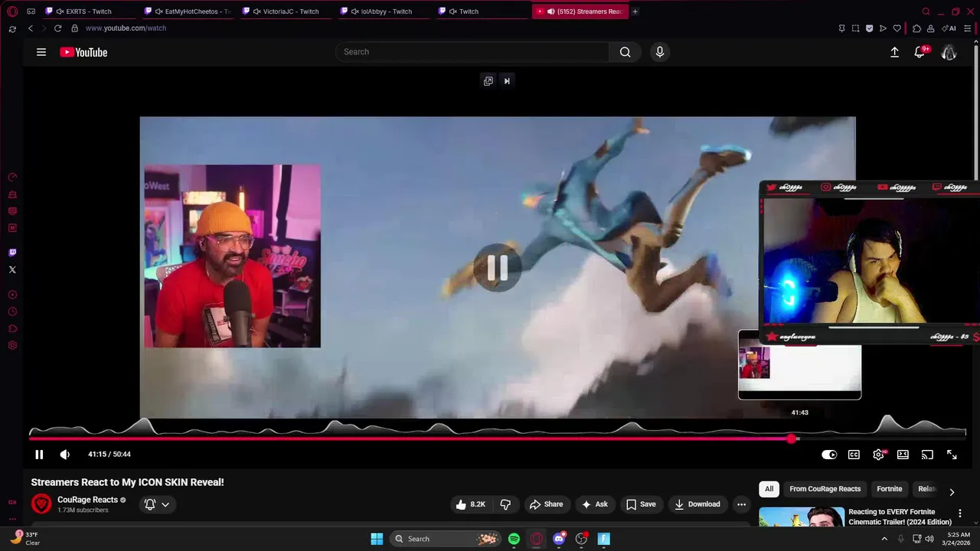
Task: Click the Windows taskbar search box
Action: pos(446,539)
